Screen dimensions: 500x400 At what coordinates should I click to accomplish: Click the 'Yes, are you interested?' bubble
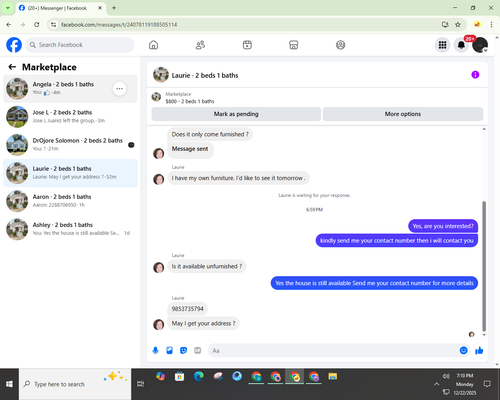pos(443,226)
